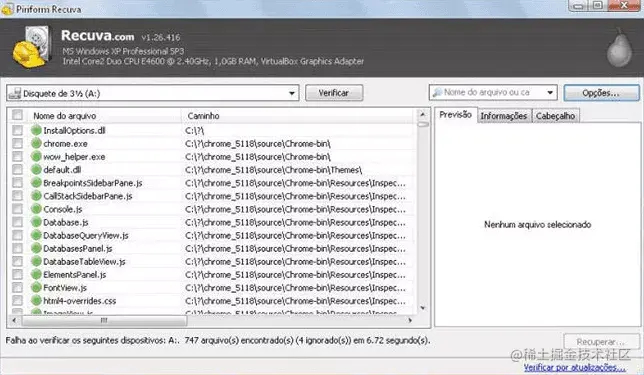
Task: Select the chrome.exe file name
Action: [x=65, y=144]
